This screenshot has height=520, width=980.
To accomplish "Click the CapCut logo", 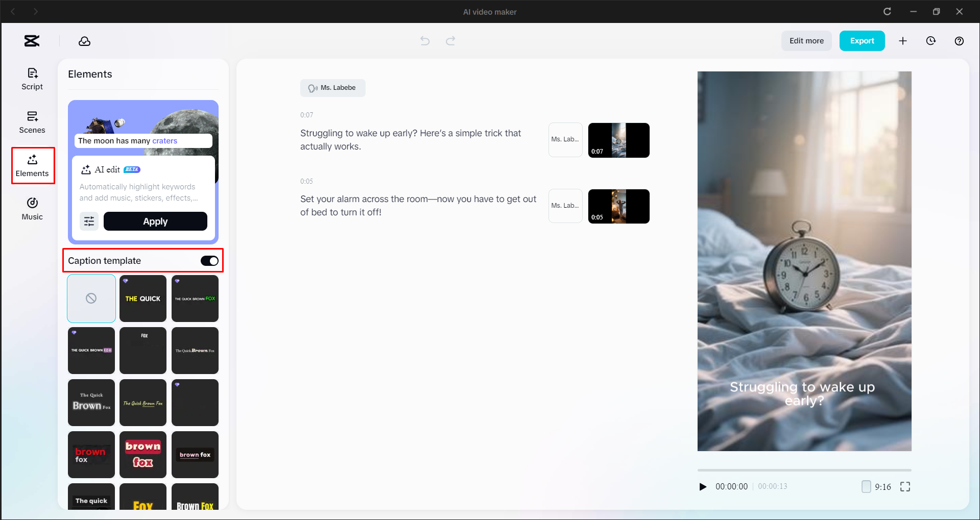I will [32, 41].
